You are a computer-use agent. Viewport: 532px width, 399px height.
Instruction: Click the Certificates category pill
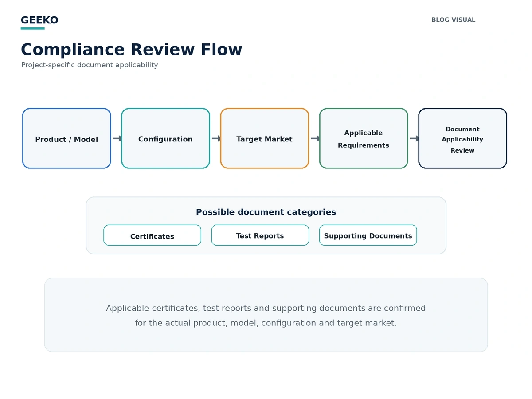(152, 235)
